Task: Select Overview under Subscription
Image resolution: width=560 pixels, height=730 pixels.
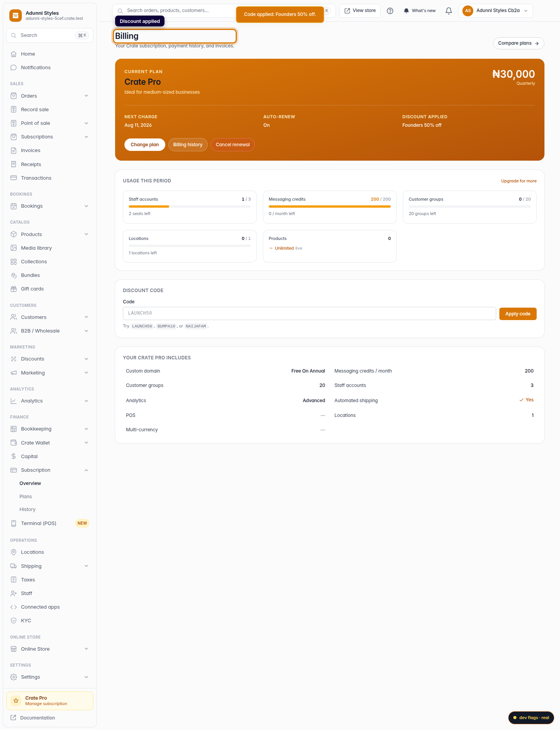Action: (30, 483)
